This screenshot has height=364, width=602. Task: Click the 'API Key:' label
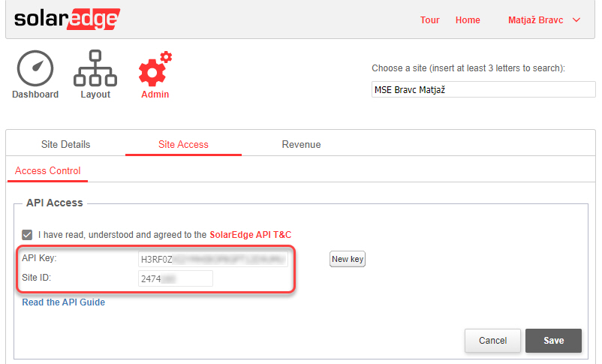pos(39,258)
